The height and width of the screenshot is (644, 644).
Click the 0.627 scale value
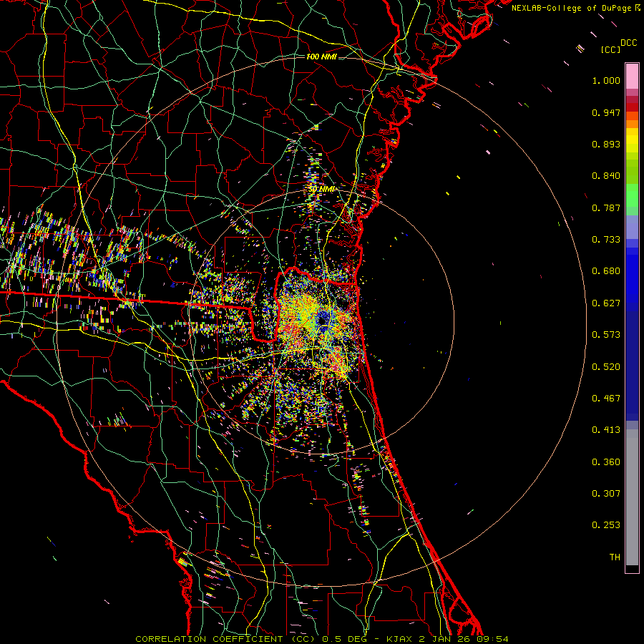click(606, 303)
